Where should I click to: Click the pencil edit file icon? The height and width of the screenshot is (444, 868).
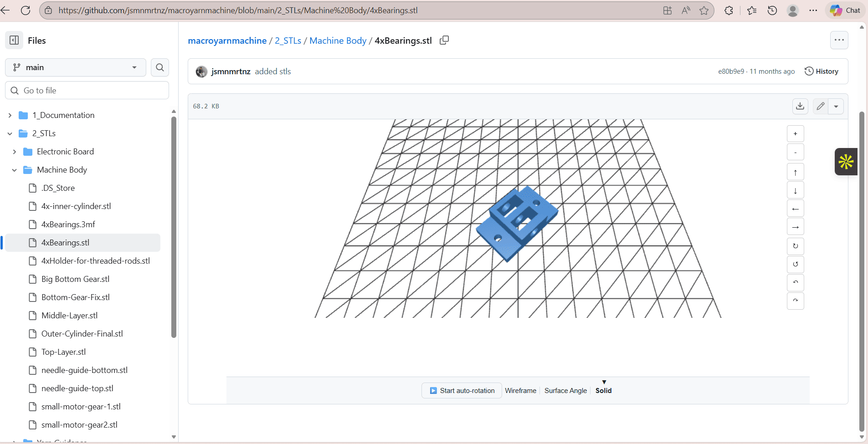pos(821,106)
